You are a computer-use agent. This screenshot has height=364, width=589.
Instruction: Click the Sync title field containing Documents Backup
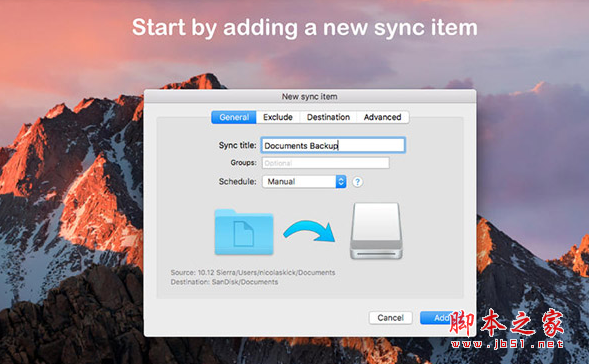tap(333, 145)
